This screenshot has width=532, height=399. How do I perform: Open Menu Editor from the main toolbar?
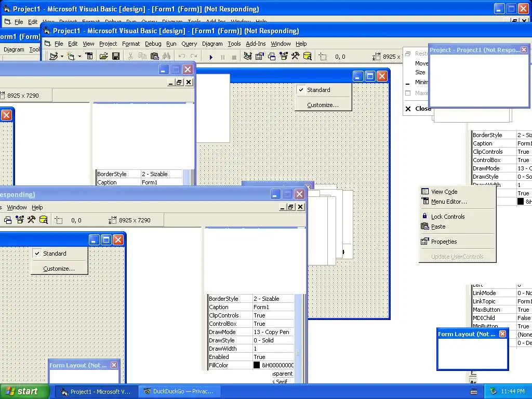[x=89, y=56]
